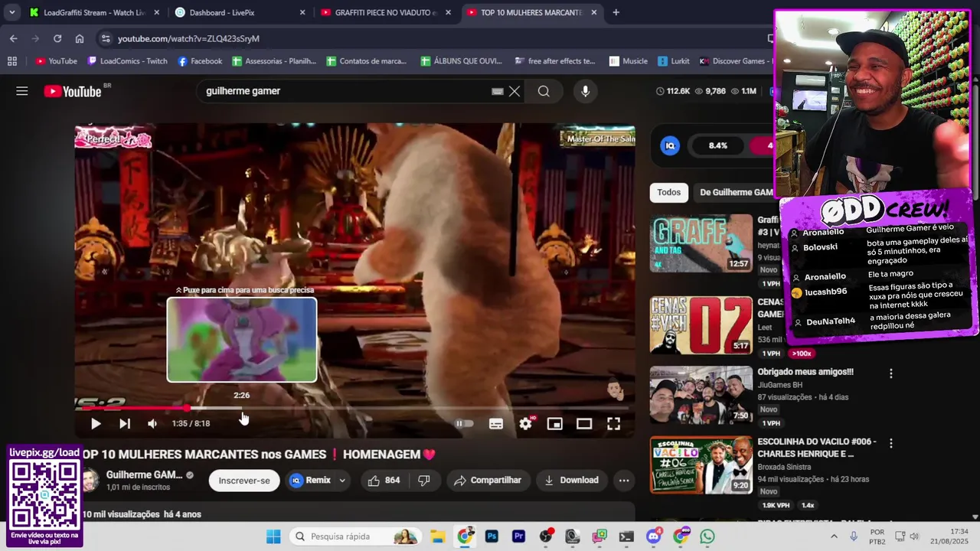Enable miniplayer mode
The width and height of the screenshot is (980, 551).
pyautogui.click(x=555, y=423)
